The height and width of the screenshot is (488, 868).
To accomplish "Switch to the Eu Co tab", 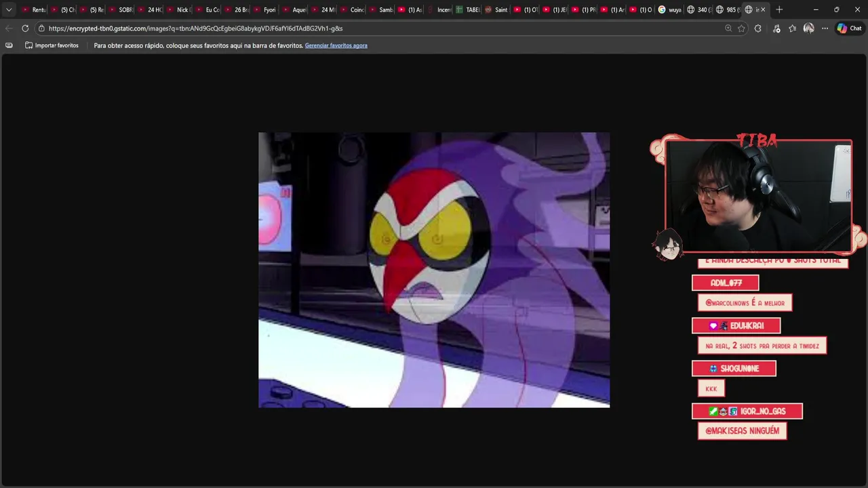I will pos(208,9).
